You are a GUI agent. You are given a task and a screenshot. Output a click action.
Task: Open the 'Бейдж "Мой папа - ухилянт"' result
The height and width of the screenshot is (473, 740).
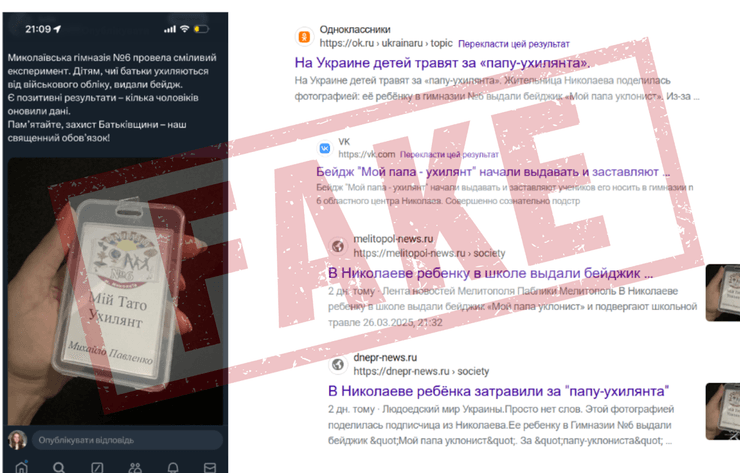(493, 172)
